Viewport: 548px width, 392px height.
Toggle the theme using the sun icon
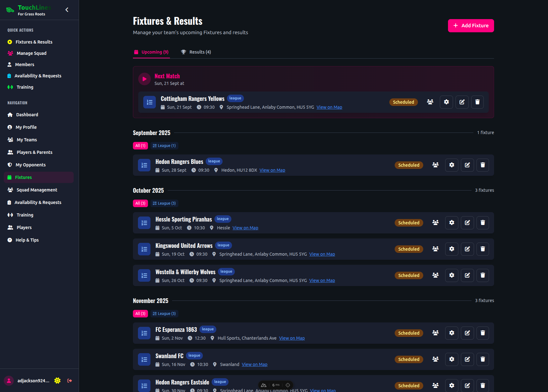pos(57,380)
